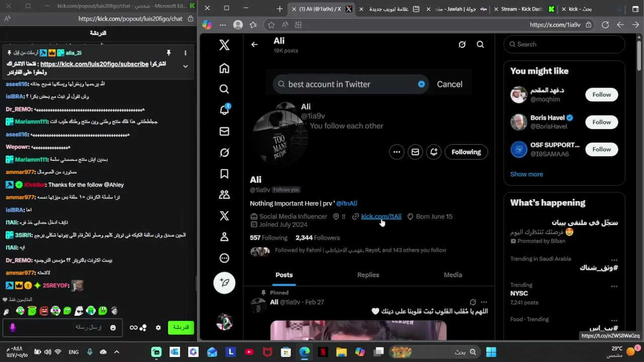Viewport: 644px width, 362px height.
Task: Open NYSC trending topic
Action: click(519, 293)
